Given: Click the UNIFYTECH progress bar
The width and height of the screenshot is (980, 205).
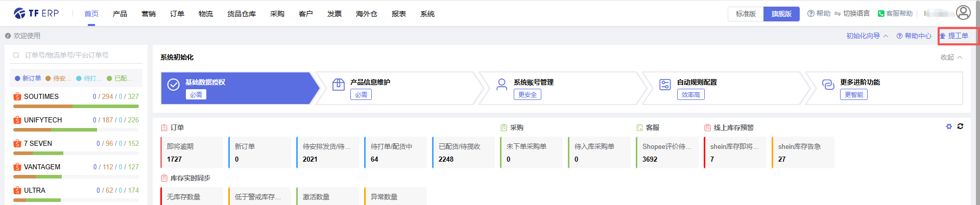Looking at the screenshot, I should (x=76, y=130).
